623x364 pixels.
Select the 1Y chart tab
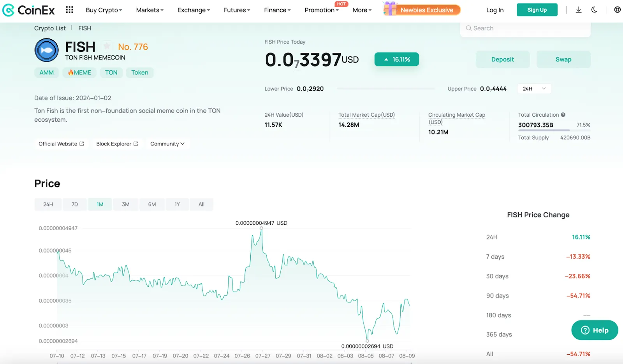coord(177,204)
